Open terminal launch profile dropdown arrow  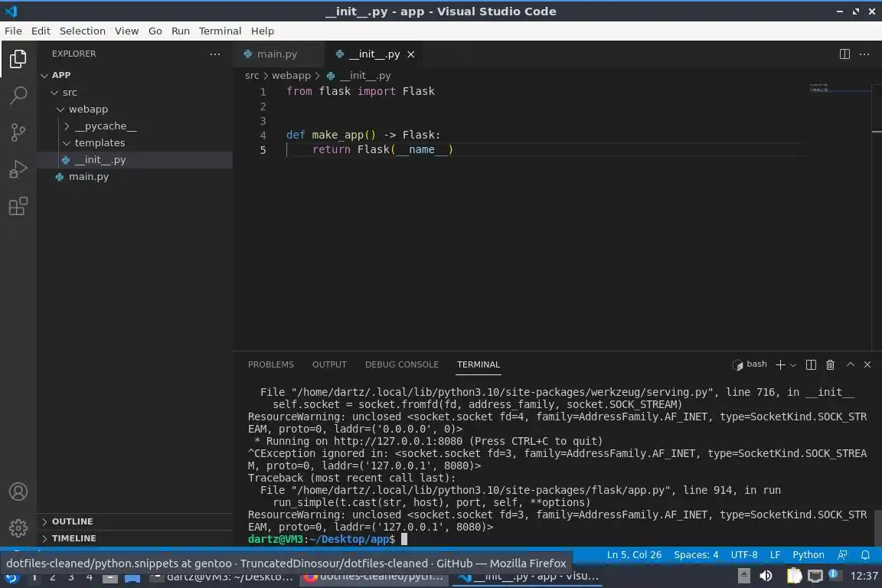tap(793, 365)
